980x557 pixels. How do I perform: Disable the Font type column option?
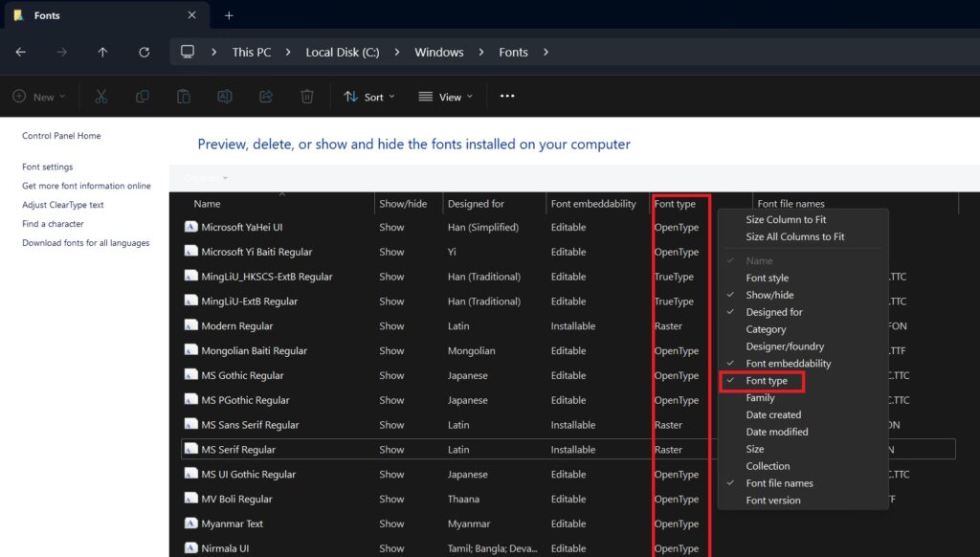(773, 380)
